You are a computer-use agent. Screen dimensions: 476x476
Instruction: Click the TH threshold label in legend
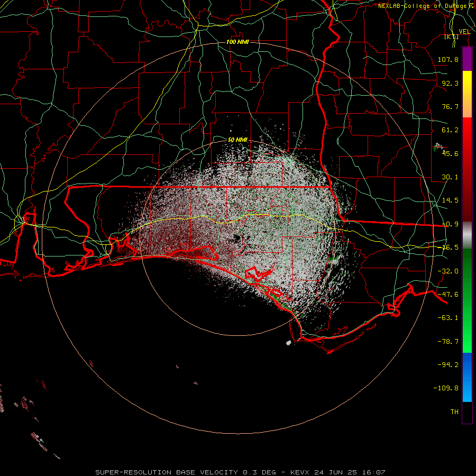click(x=454, y=412)
